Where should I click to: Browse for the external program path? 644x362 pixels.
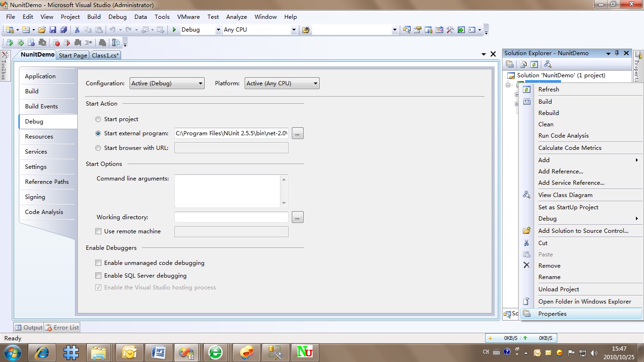[297, 133]
